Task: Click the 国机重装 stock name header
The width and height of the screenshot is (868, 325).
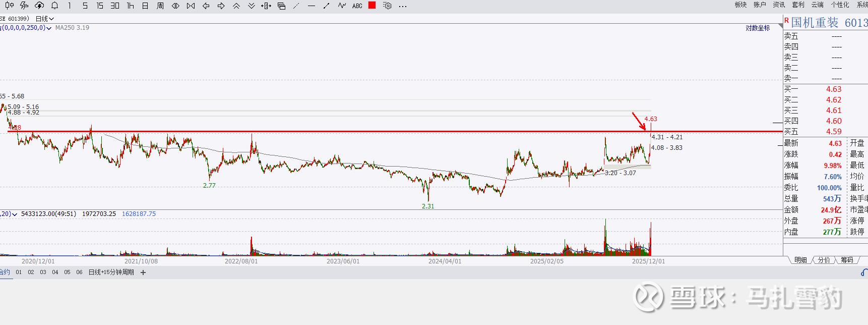Action: pos(815,22)
